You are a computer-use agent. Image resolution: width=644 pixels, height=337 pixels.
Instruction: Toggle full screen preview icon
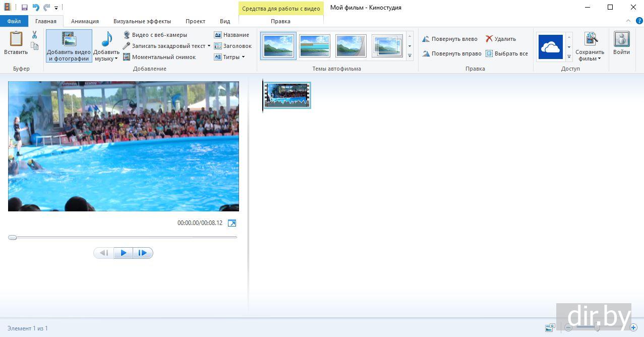click(x=232, y=223)
